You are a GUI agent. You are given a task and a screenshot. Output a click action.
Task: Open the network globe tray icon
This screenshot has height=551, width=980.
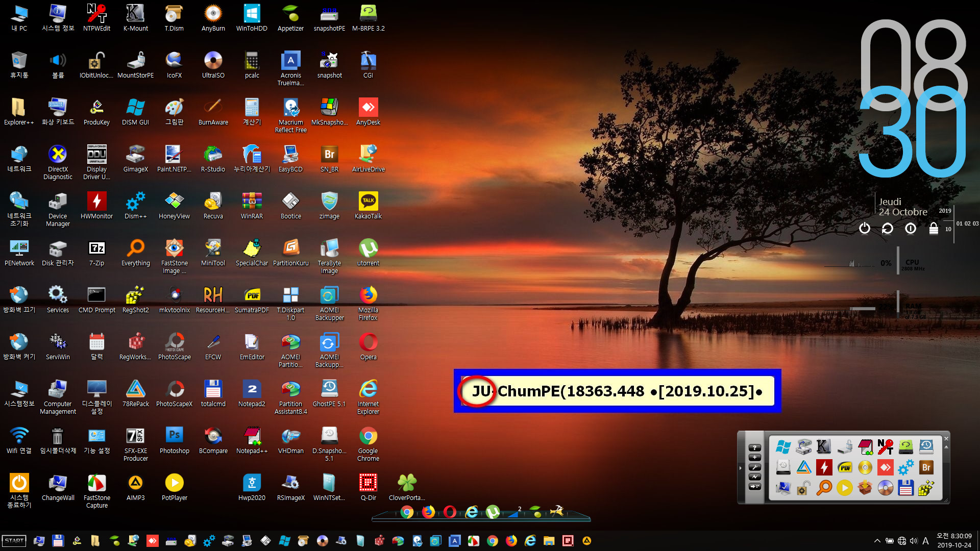pos(902,541)
